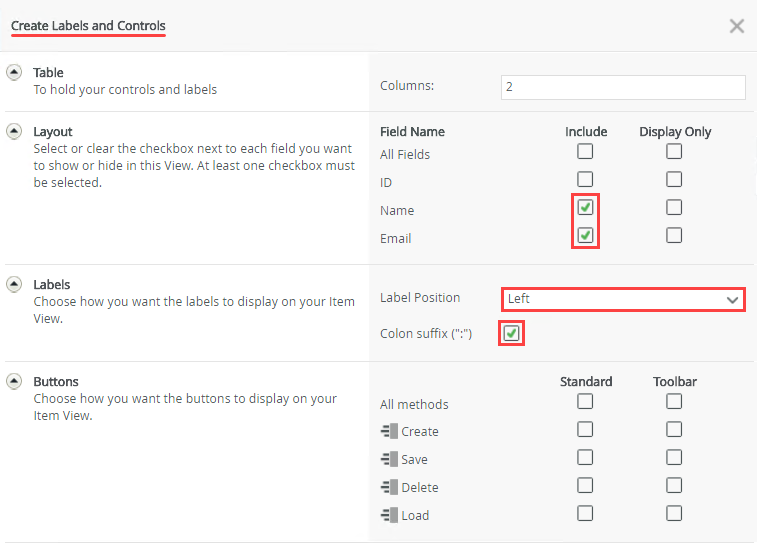Uncheck Include for the Name field
The width and height of the screenshot is (757, 543).
click(x=585, y=208)
